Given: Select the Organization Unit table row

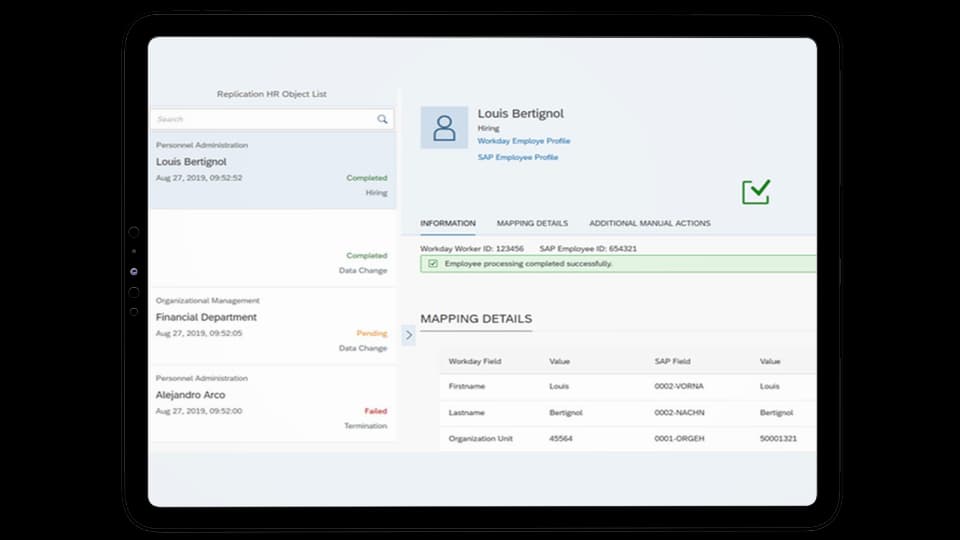Looking at the screenshot, I should tap(627, 439).
